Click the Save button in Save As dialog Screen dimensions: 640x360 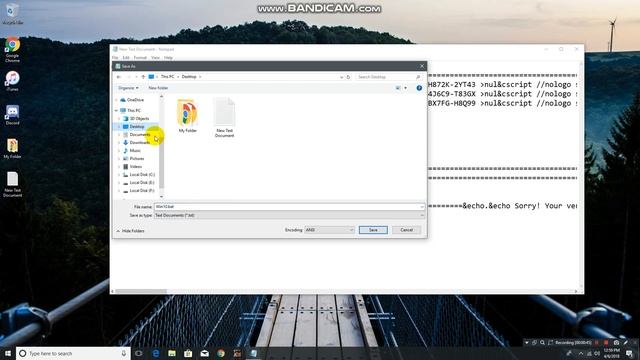[x=373, y=230]
